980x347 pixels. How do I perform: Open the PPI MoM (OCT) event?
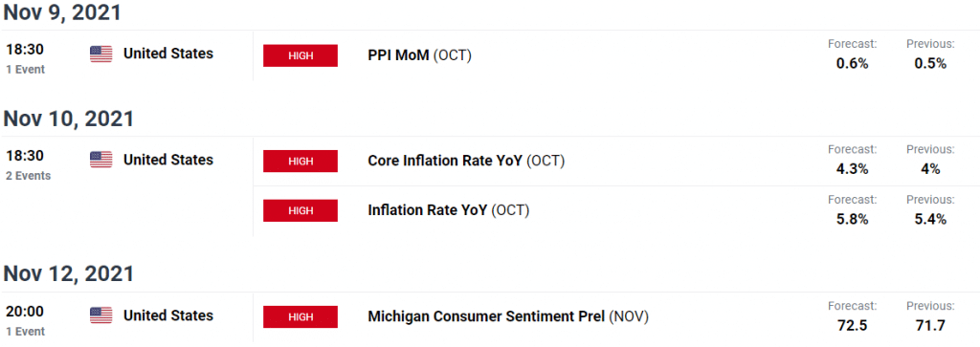(x=419, y=55)
